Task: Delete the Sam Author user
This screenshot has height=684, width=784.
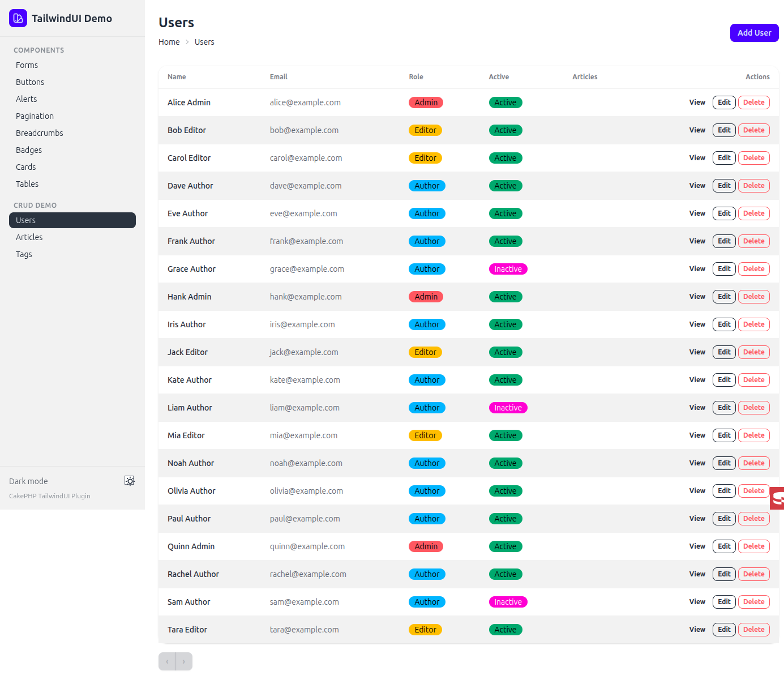Action: click(753, 602)
